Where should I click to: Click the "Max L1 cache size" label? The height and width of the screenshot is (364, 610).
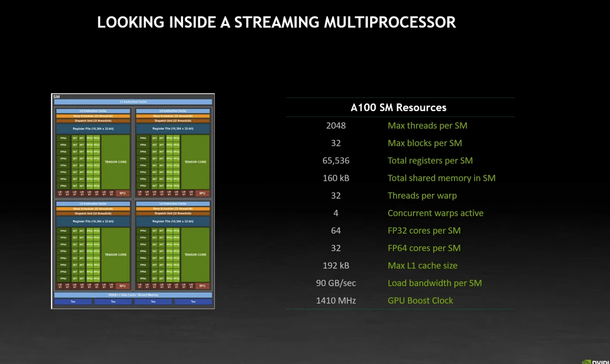pos(423,266)
